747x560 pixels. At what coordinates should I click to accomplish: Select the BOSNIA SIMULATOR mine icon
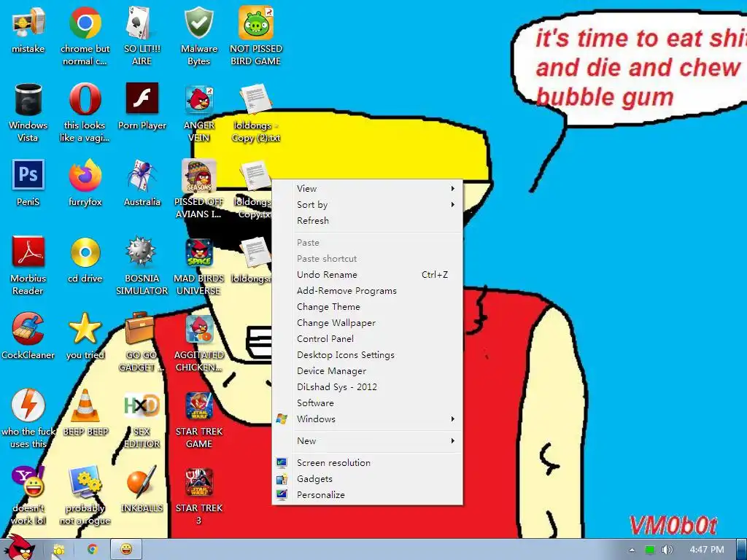click(x=142, y=265)
